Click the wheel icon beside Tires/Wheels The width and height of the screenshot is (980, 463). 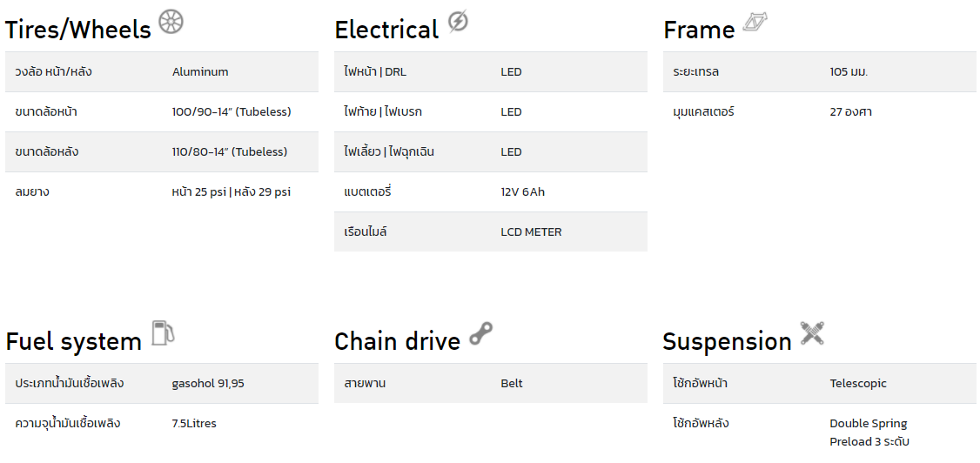click(x=171, y=22)
